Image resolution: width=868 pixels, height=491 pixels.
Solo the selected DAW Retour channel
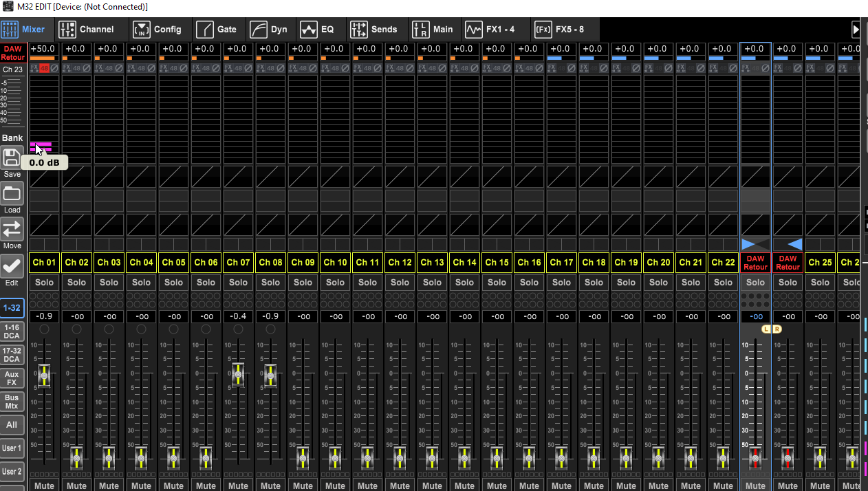[755, 283]
